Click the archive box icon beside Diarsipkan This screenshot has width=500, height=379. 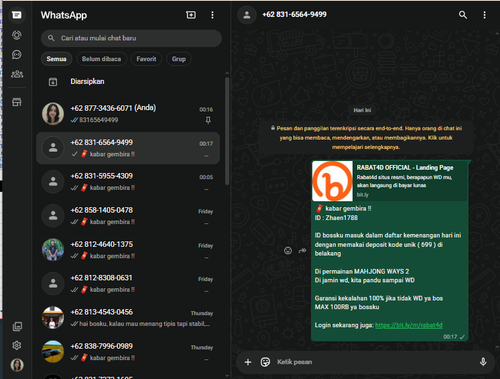[x=53, y=82]
